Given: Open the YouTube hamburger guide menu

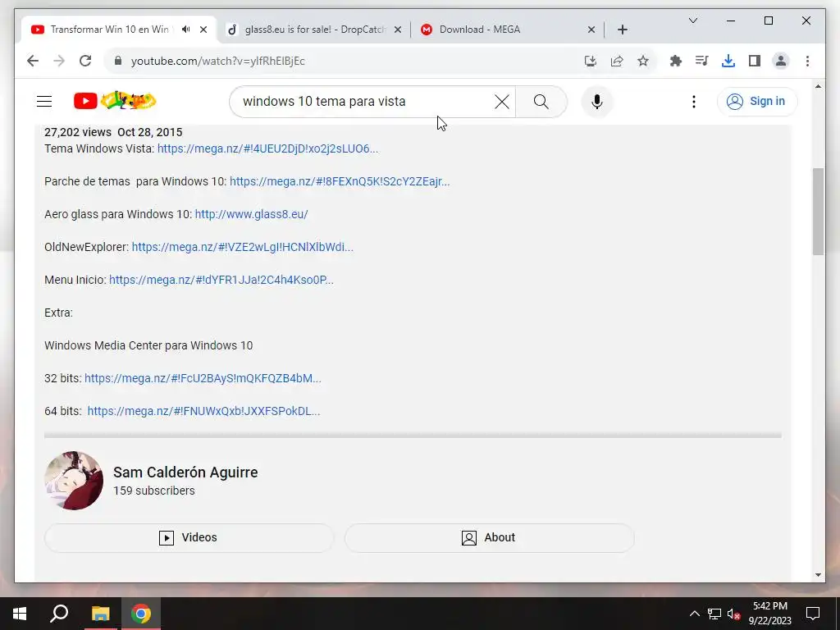Looking at the screenshot, I should [x=44, y=101].
